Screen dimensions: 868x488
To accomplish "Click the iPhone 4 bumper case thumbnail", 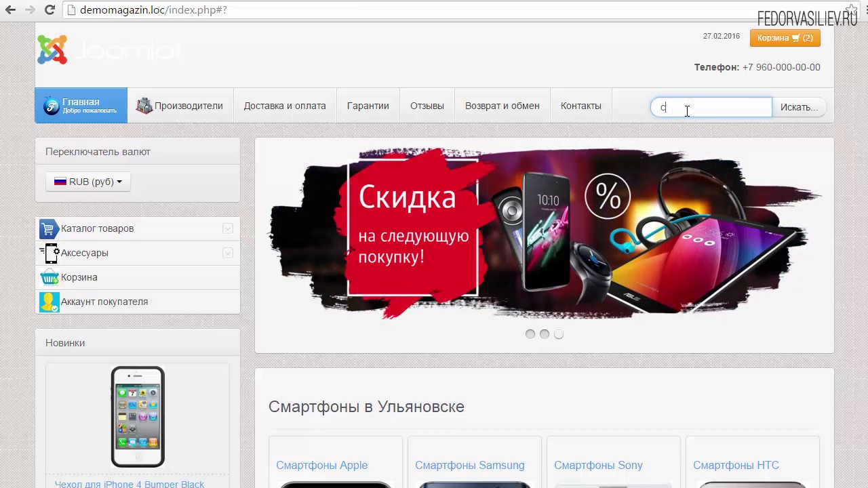I will 138,417.
